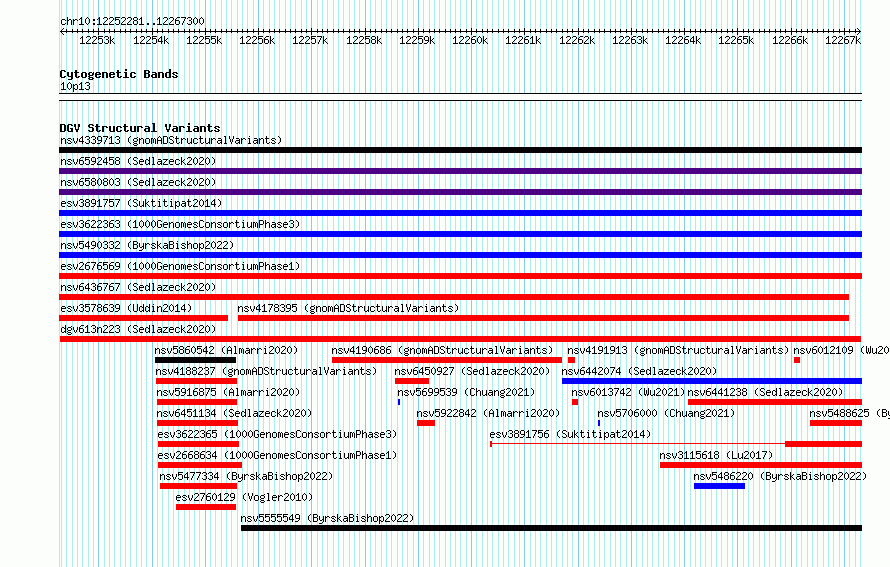
Task: Click the blue esv3622363 variant bar
Action: [460, 234]
